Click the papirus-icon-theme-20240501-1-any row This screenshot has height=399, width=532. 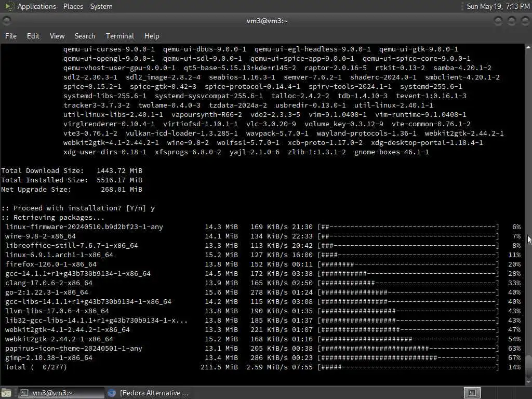262,349
